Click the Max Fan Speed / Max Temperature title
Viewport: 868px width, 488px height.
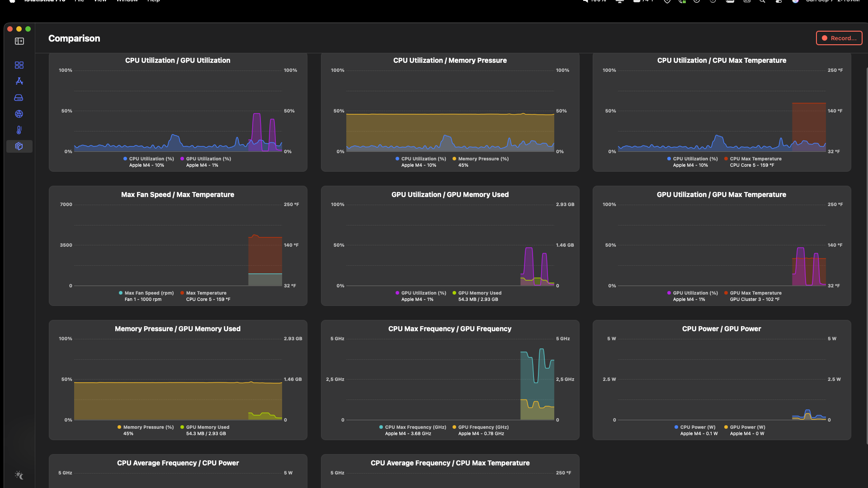[x=178, y=195]
